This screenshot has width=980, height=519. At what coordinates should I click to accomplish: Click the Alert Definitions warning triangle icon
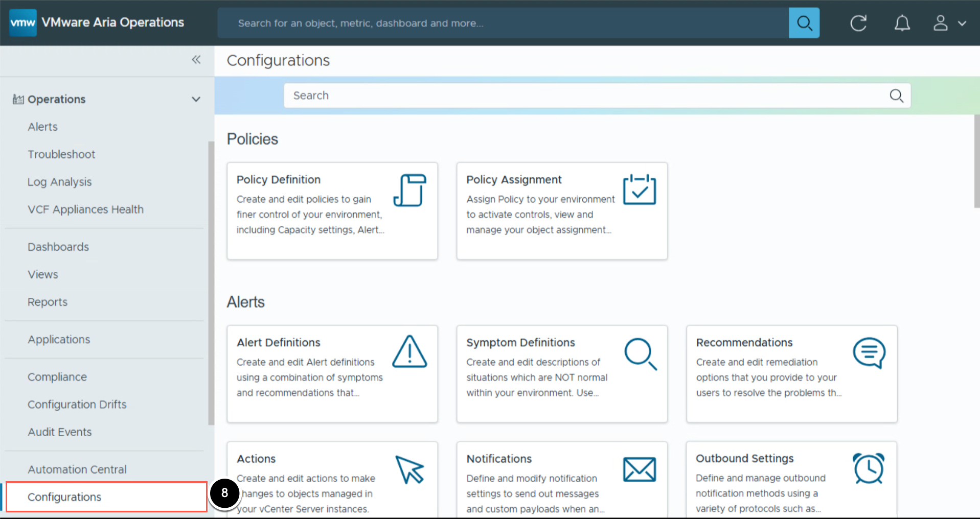409,352
